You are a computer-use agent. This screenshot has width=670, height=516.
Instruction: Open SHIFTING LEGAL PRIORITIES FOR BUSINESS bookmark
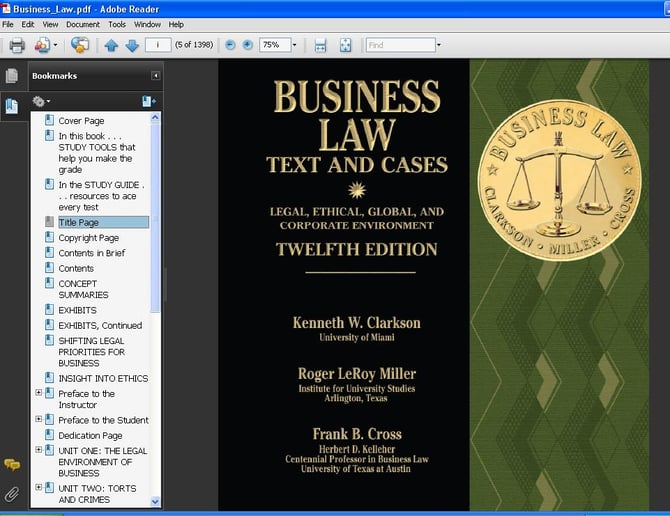(x=91, y=352)
